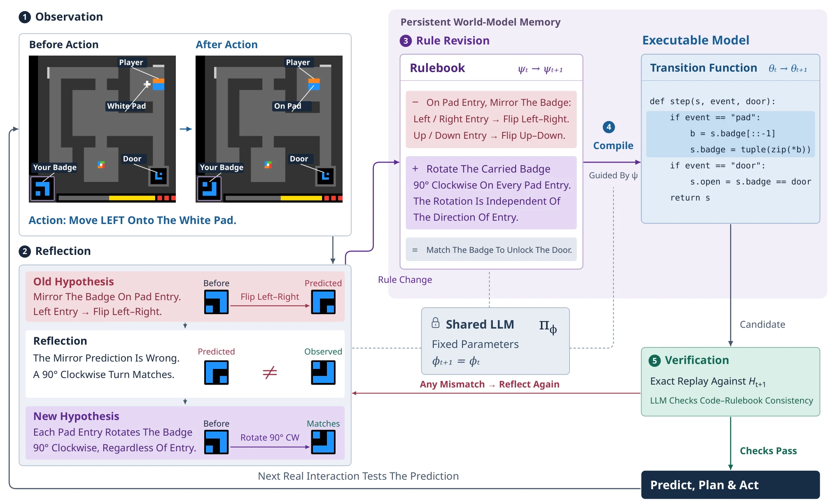The height and width of the screenshot is (504, 840).
Task: Click the step 2 badge next to Reflection
Action: click(x=25, y=251)
